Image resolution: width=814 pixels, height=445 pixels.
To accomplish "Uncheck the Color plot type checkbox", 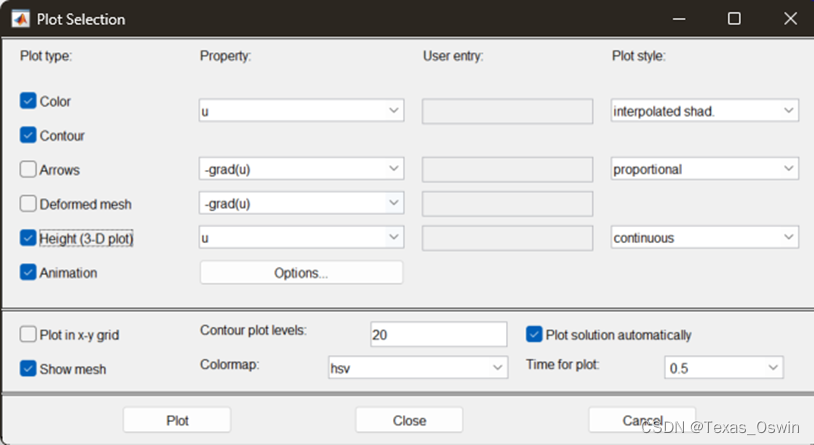I will (28, 101).
